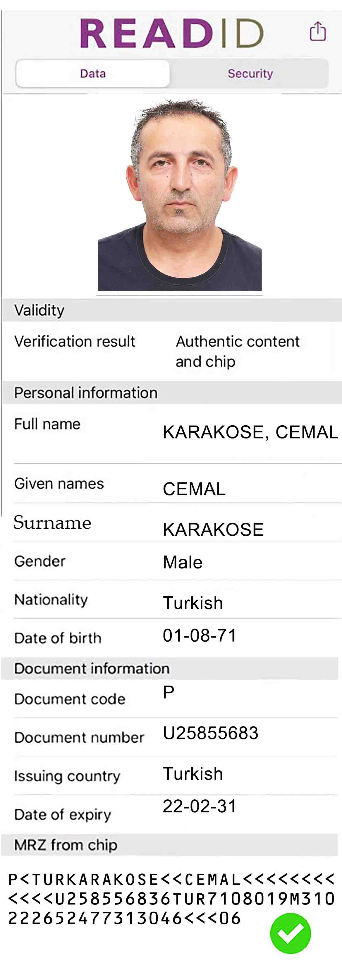Viewport: 342px width, 980px height.
Task: Click the Date of birth value 01-08-71
Action: 200,635
